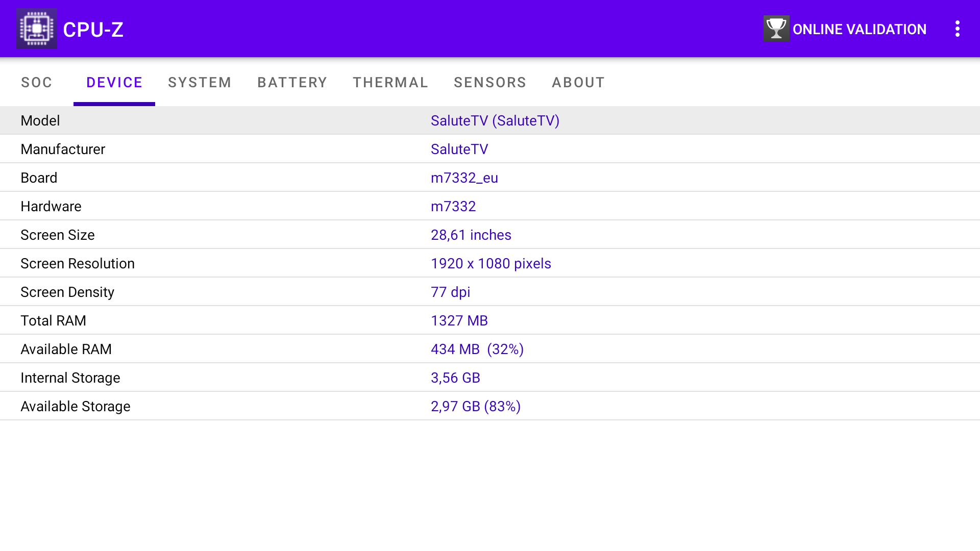Click the Manufacturer SaluteTV value

pos(459,149)
